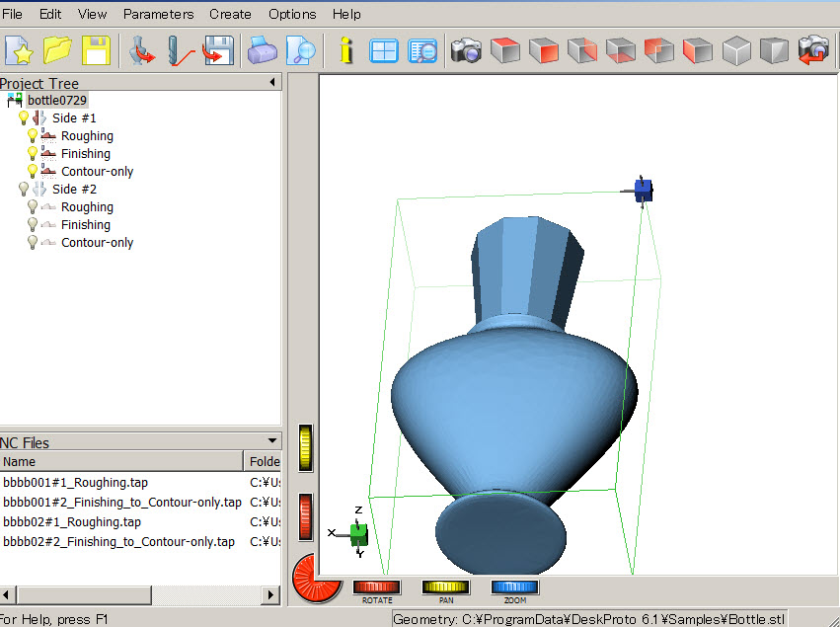Image resolution: width=840 pixels, height=627 pixels.
Task: Click the blue ZOOM thumbwheel
Action: pos(514,587)
